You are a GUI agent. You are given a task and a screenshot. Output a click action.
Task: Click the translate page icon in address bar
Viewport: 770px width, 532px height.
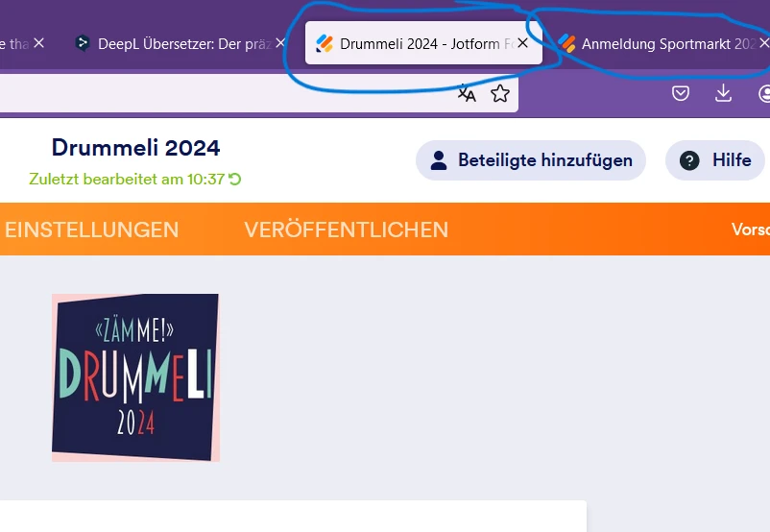(467, 93)
